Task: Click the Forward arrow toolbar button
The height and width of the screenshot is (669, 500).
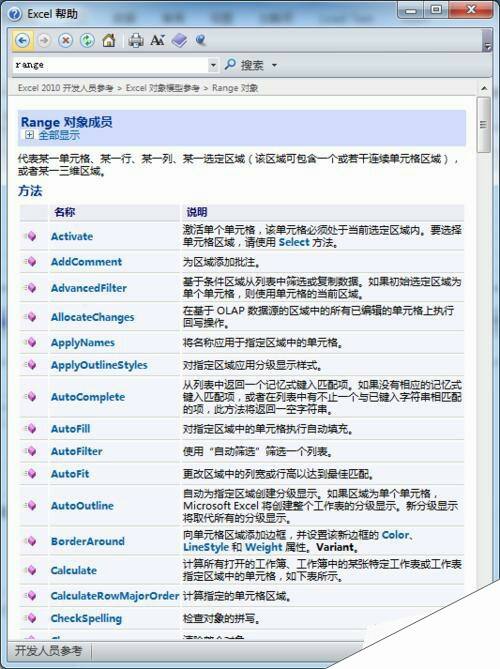Action: click(44, 41)
